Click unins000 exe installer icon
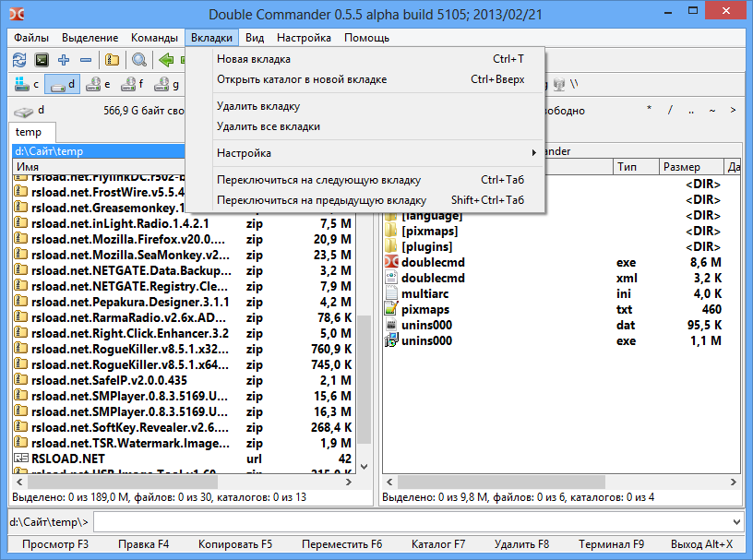This screenshot has width=753, height=560. coord(391,340)
